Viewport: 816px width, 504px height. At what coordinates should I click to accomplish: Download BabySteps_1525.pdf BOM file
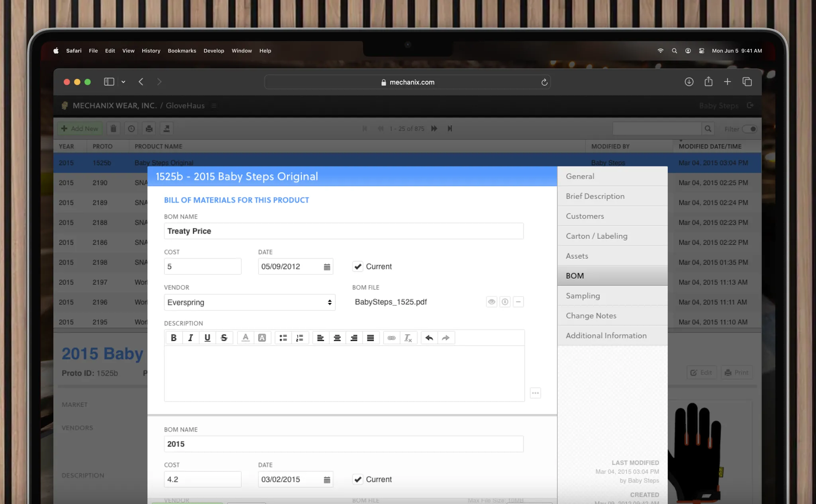505,302
